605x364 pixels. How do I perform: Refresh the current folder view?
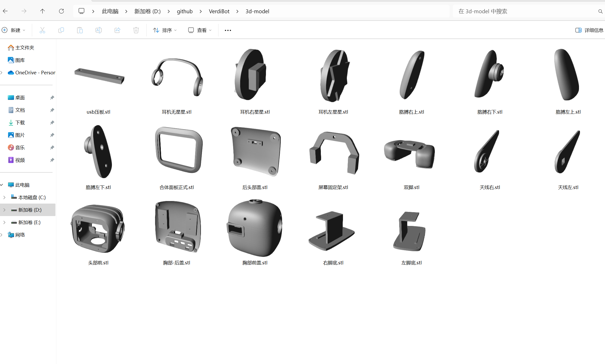(x=61, y=11)
